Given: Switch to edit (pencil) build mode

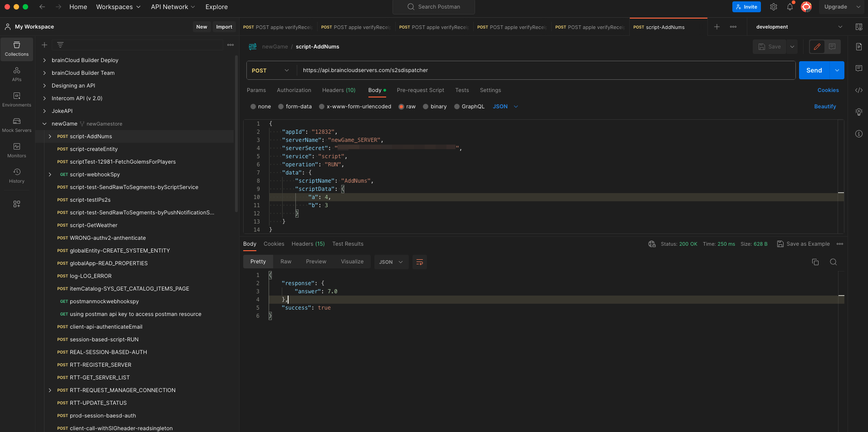Looking at the screenshot, I should [817, 47].
